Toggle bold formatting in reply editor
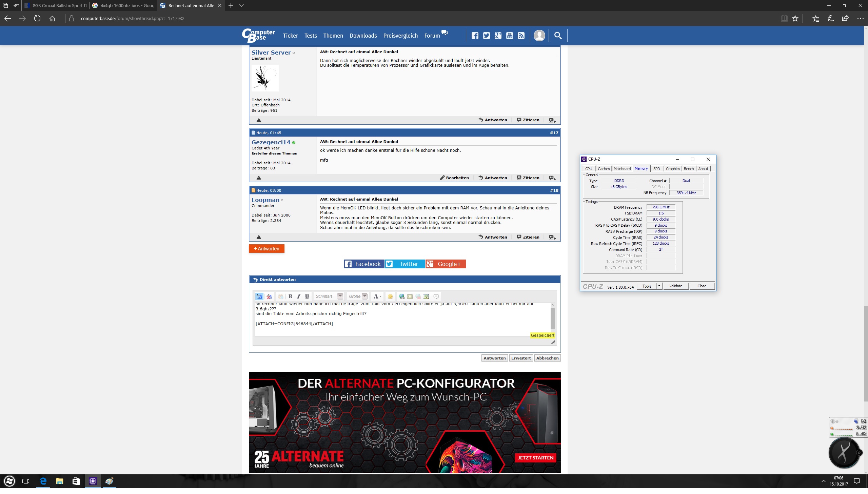 [x=290, y=296]
